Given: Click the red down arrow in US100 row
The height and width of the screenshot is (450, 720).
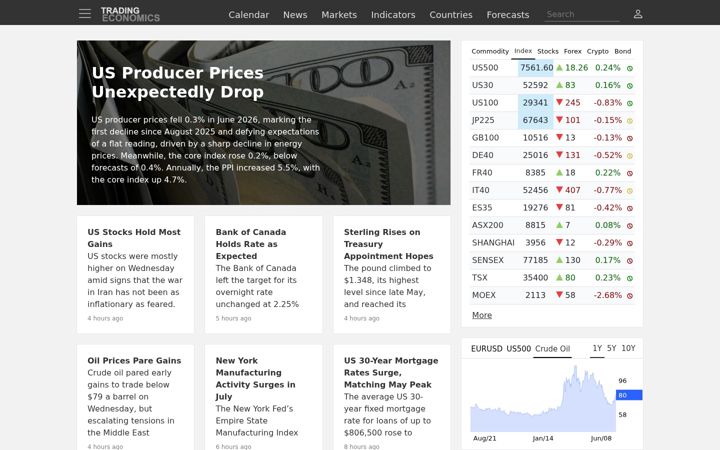Looking at the screenshot, I should tap(559, 102).
